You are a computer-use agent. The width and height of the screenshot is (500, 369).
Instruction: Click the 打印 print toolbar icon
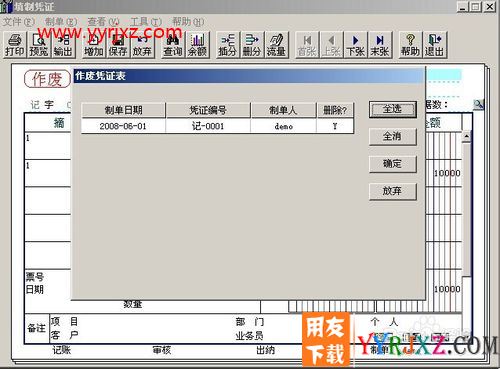click(x=15, y=45)
